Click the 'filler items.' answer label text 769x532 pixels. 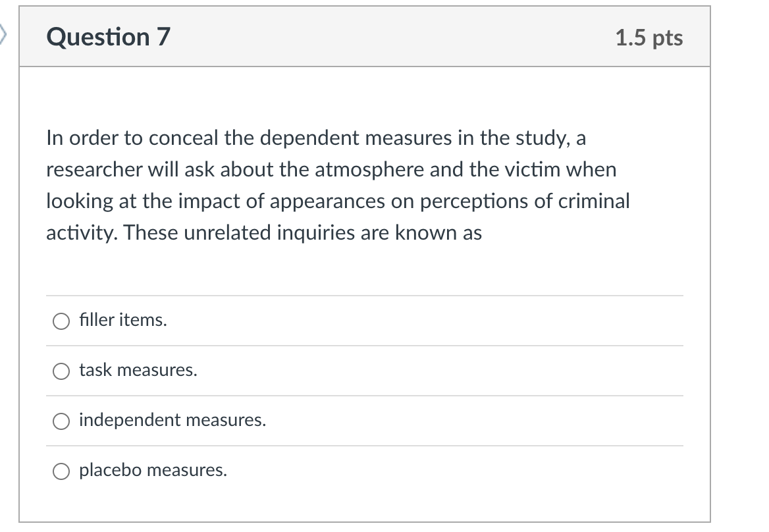pos(123,320)
